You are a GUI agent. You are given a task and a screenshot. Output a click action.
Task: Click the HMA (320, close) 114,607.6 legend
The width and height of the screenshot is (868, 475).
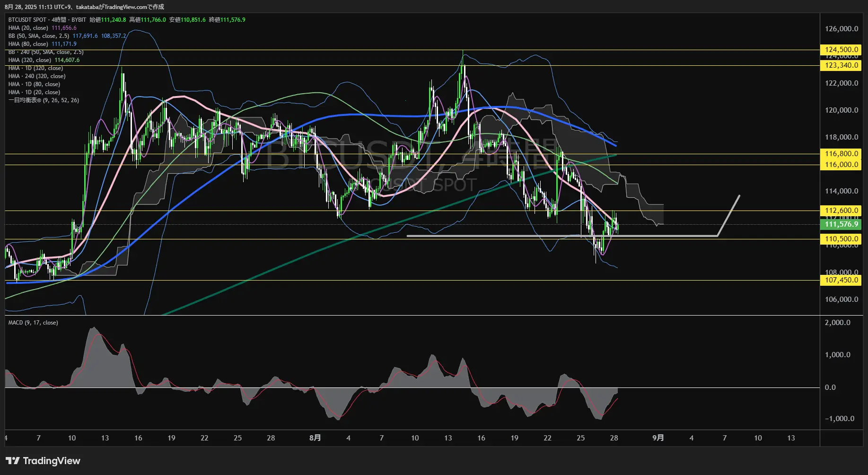[x=44, y=60]
